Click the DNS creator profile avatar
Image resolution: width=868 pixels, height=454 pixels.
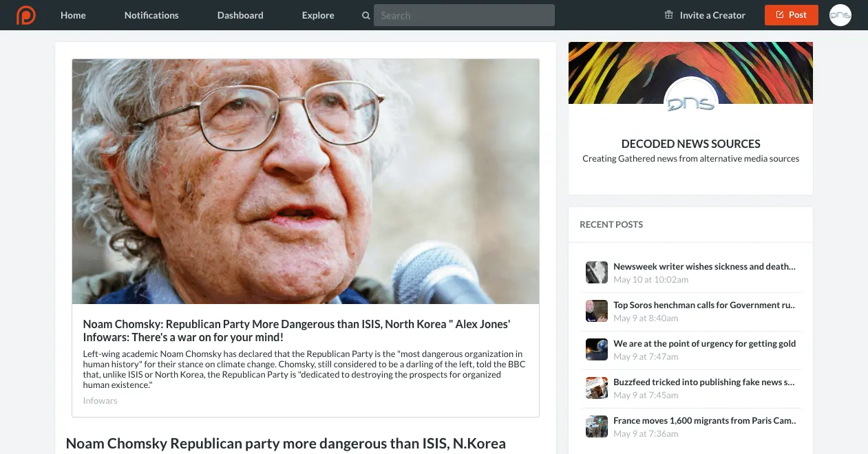(x=690, y=104)
